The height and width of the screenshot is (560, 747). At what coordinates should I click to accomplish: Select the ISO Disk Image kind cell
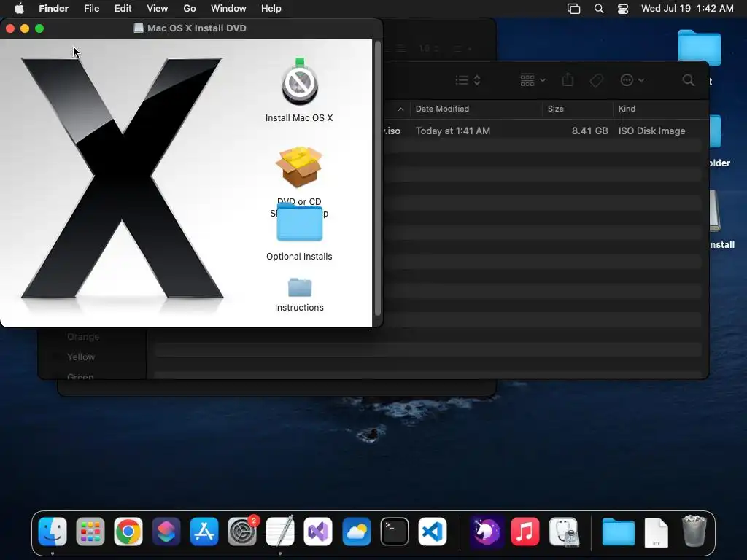(x=651, y=131)
